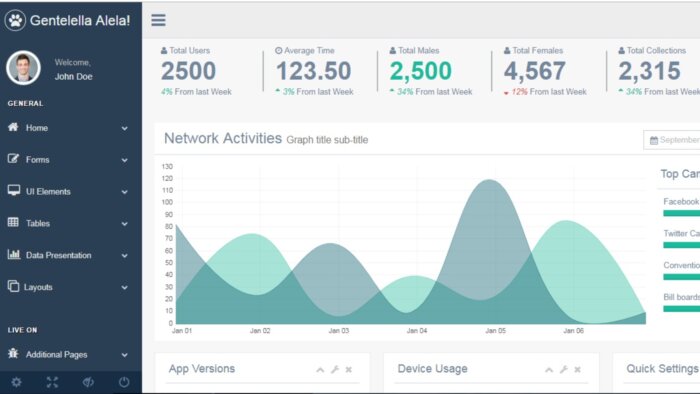Click the Network Activities heading
The image size is (700, 394).
pyautogui.click(x=223, y=138)
